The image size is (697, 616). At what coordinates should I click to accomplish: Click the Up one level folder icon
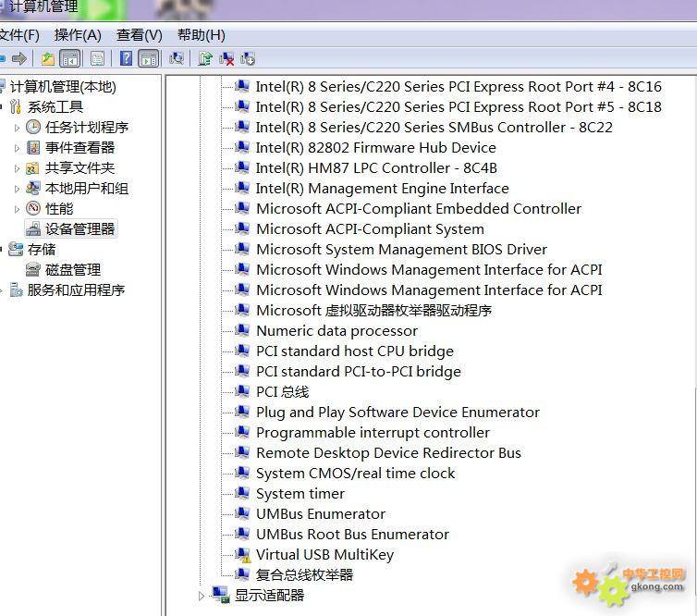[x=47, y=58]
